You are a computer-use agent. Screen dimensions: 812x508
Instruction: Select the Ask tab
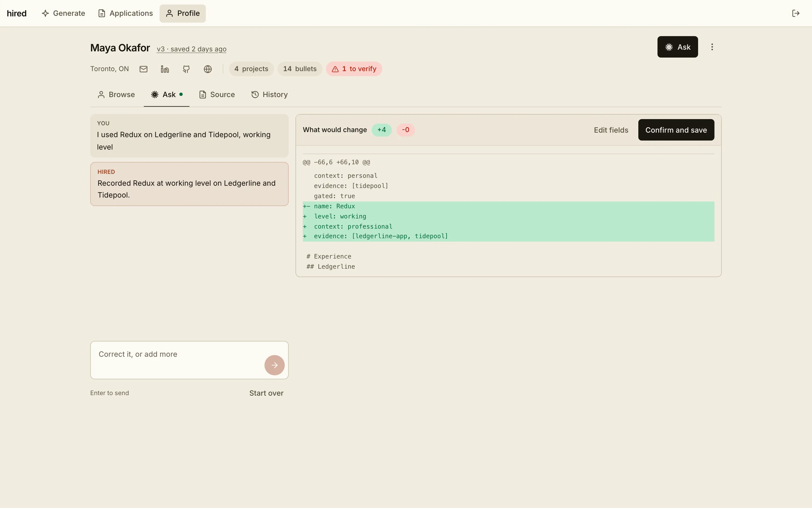tap(166, 95)
